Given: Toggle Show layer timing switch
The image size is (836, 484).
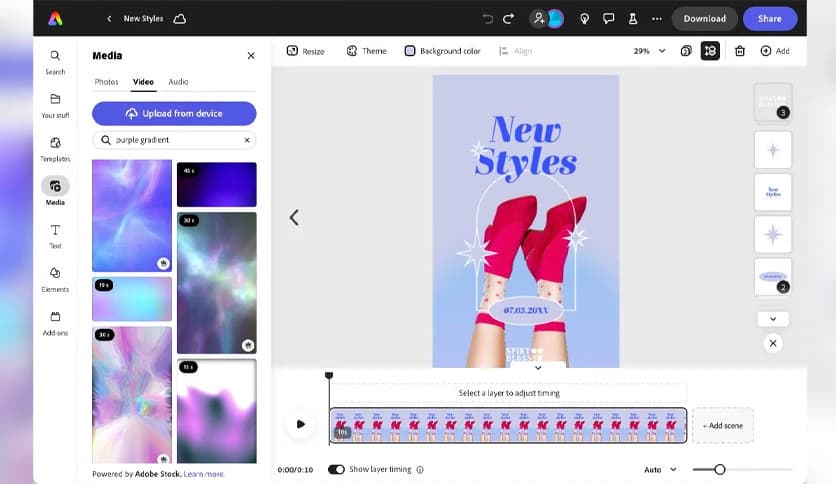Looking at the screenshot, I should 336,470.
